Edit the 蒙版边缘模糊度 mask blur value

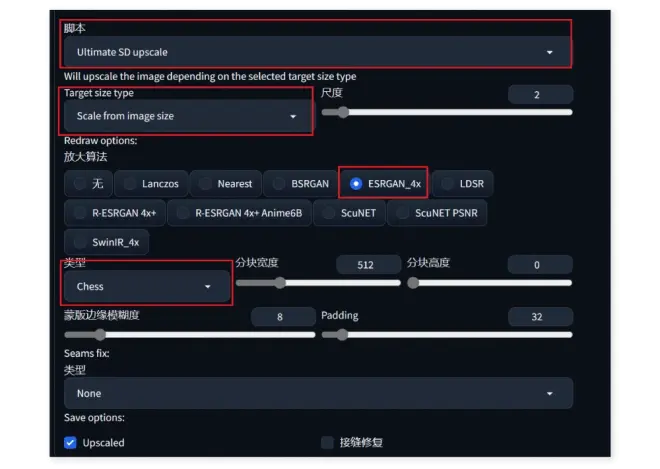click(283, 317)
